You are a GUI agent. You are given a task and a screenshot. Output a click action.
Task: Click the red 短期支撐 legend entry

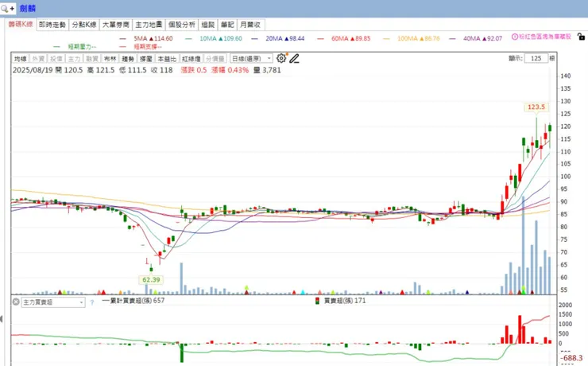click(141, 47)
